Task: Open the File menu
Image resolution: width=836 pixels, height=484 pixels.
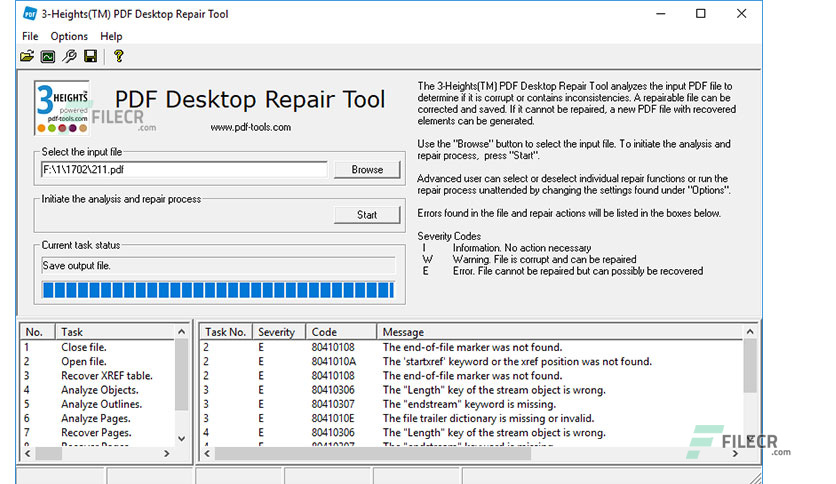Action: 30,36
